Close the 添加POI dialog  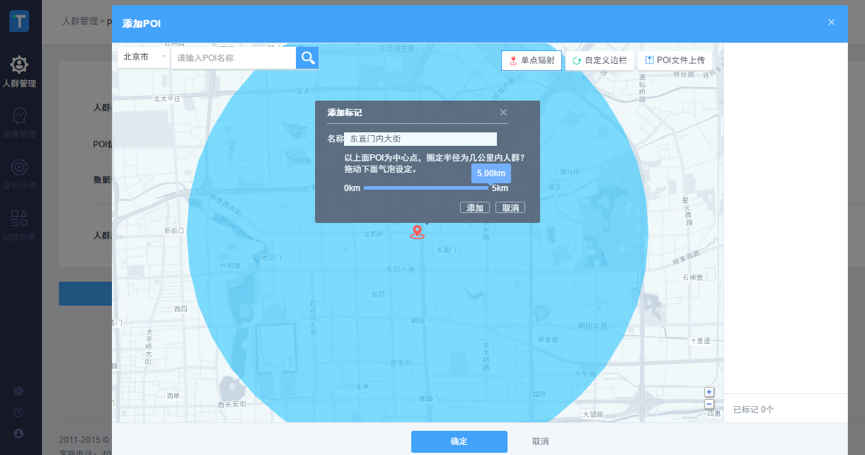(831, 22)
